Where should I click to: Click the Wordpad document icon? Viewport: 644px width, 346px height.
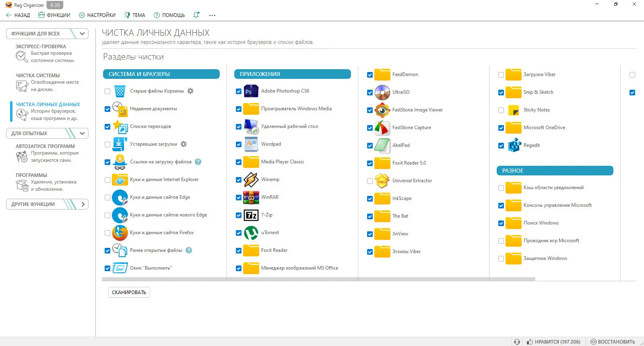click(x=251, y=144)
